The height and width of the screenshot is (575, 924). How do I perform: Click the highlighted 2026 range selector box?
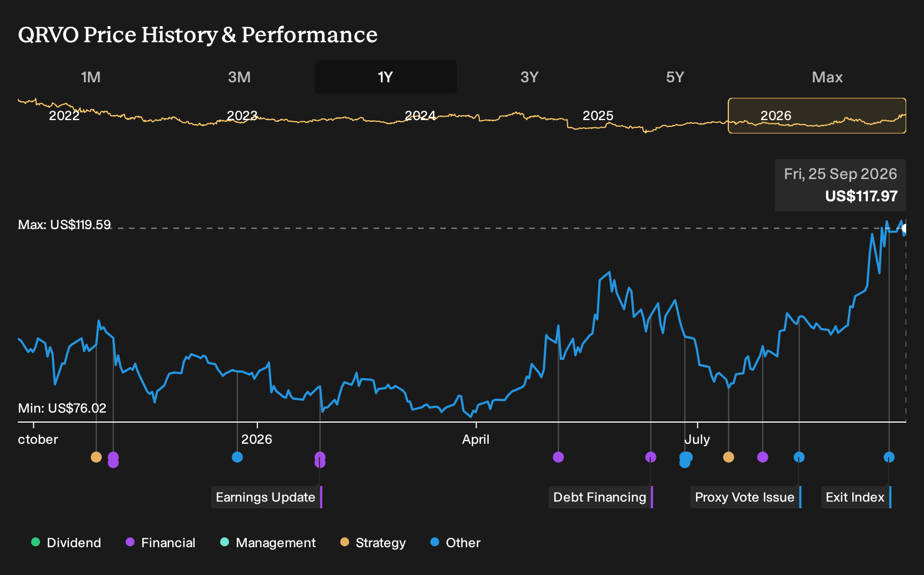pos(817,116)
